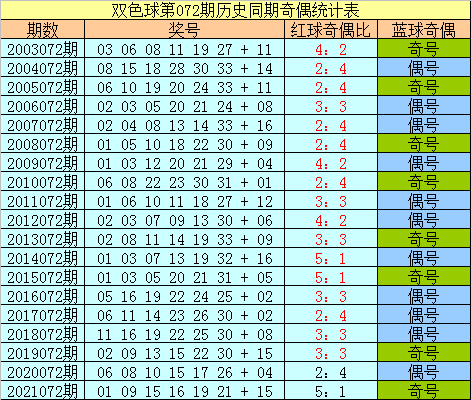Click 5:1 ratio in 2014072期 row
Image resolution: width=471 pixels, height=400 pixels.
pos(331,259)
